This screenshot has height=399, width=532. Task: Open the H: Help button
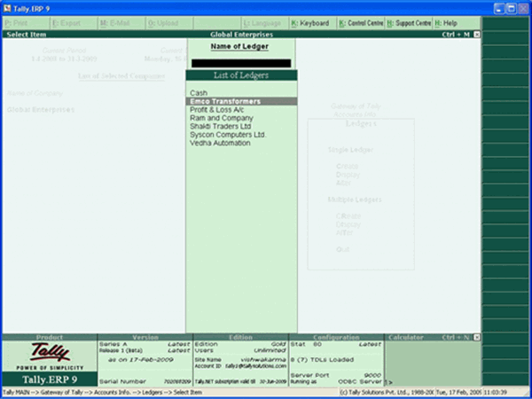coord(457,23)
